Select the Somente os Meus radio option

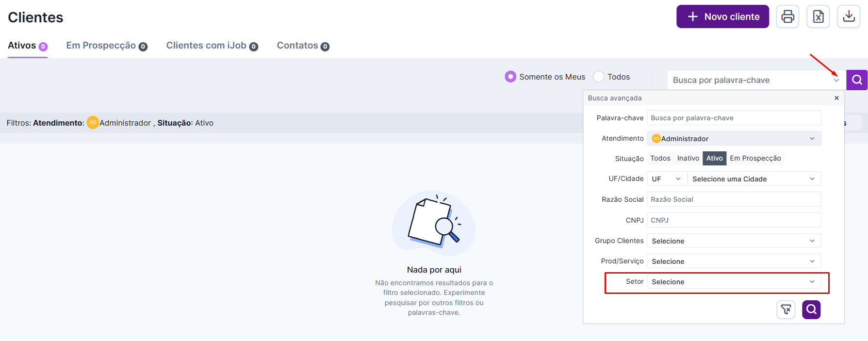[510, 77]
